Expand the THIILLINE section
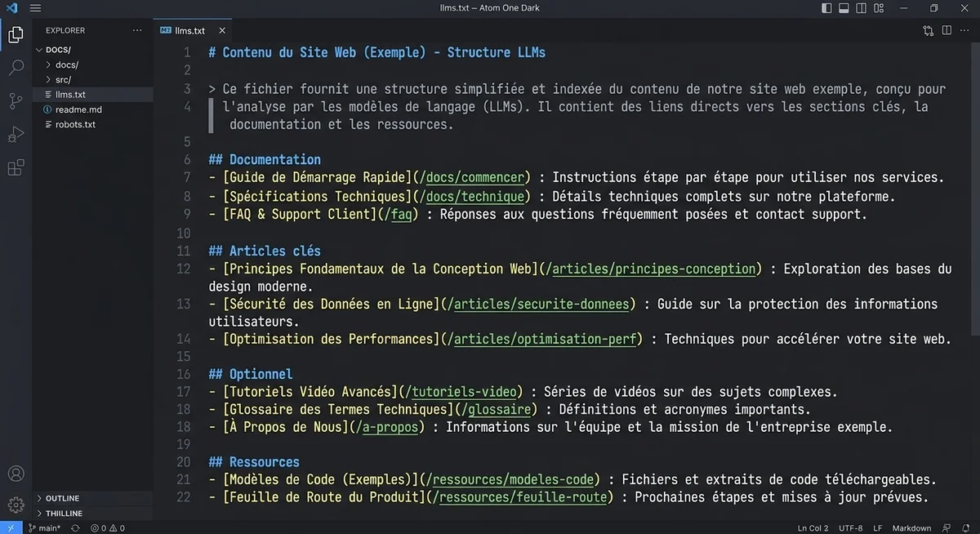 (x=92, y=514)
